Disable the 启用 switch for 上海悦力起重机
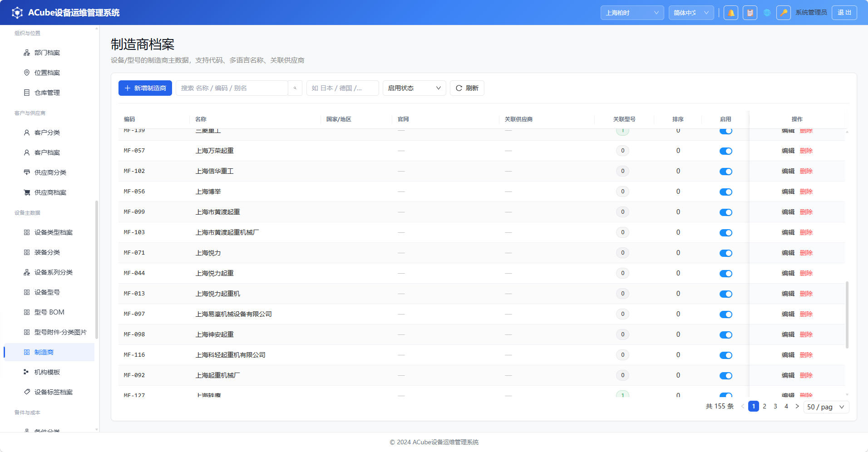The width and height of the screenshot is (868, 452). click(726, 294)
